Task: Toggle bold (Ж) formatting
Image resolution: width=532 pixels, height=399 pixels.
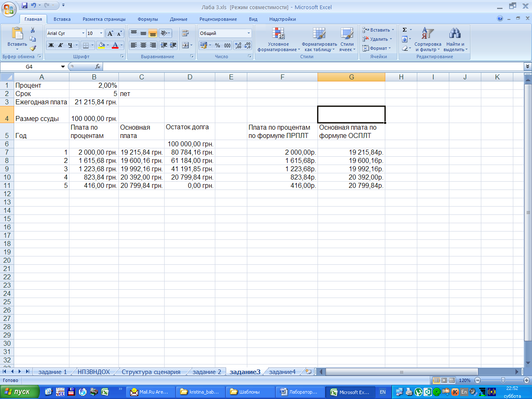Action: click(x=51, y=45)
